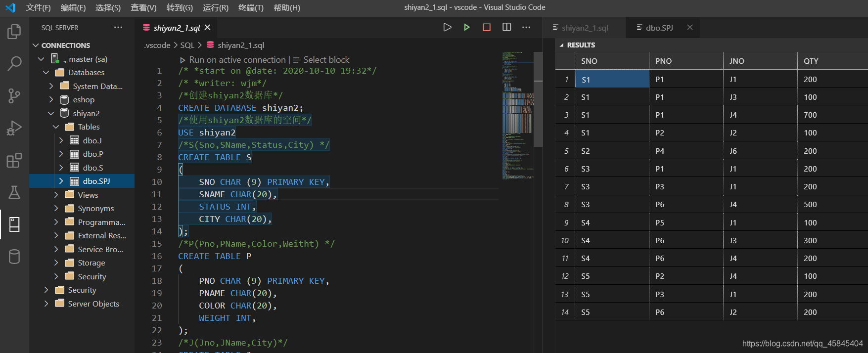Viewport: 868px width, 353px height.
Task: Open the Run and Debug view
Action: pyautogui.click(x=14, y=128)
